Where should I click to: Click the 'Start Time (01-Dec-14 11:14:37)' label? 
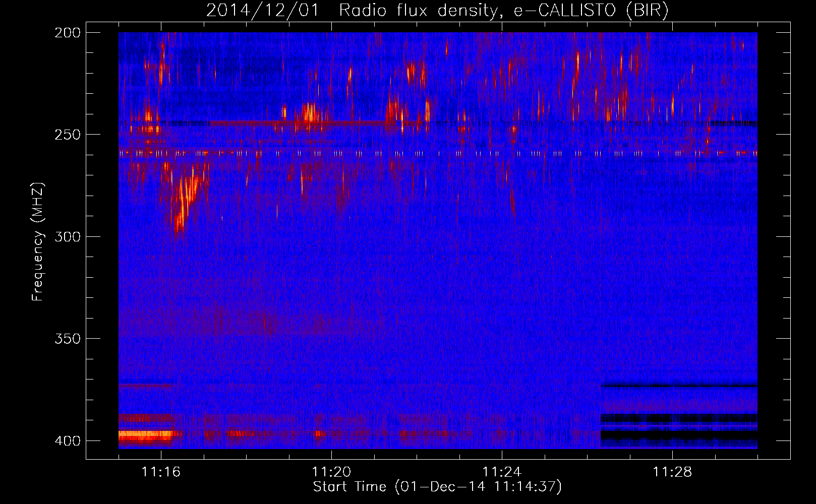point(437,487)
